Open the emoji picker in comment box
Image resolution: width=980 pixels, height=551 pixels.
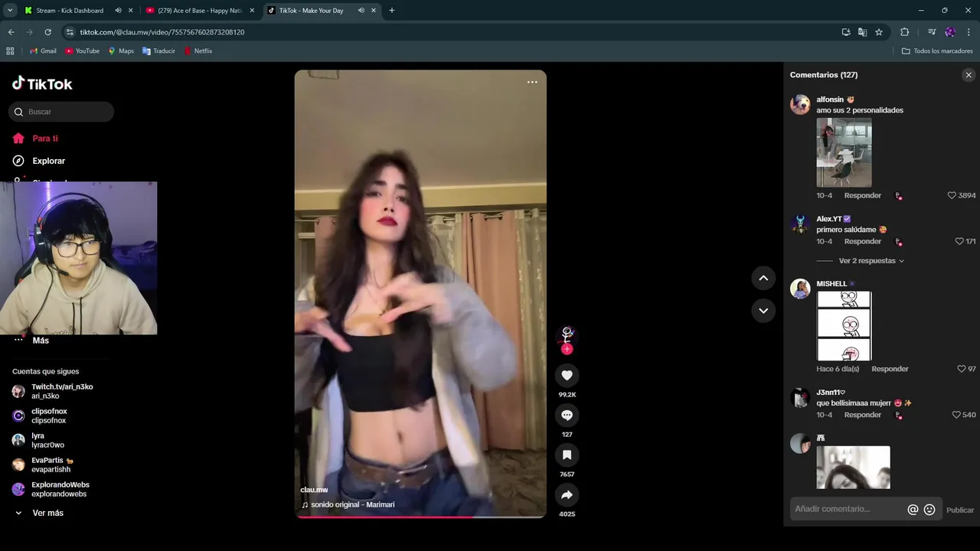929,510
